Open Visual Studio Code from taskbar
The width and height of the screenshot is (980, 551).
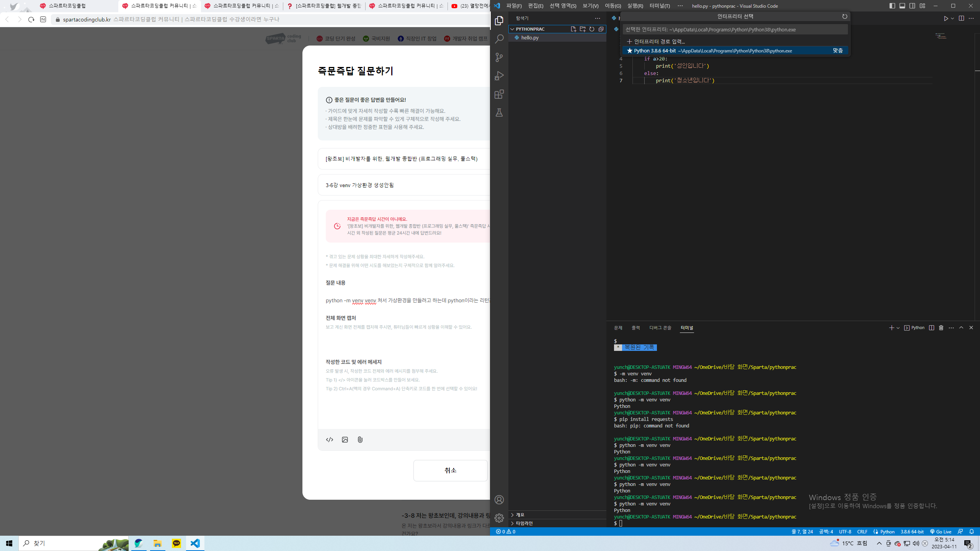pyautogui.click(x=195, y=543)
